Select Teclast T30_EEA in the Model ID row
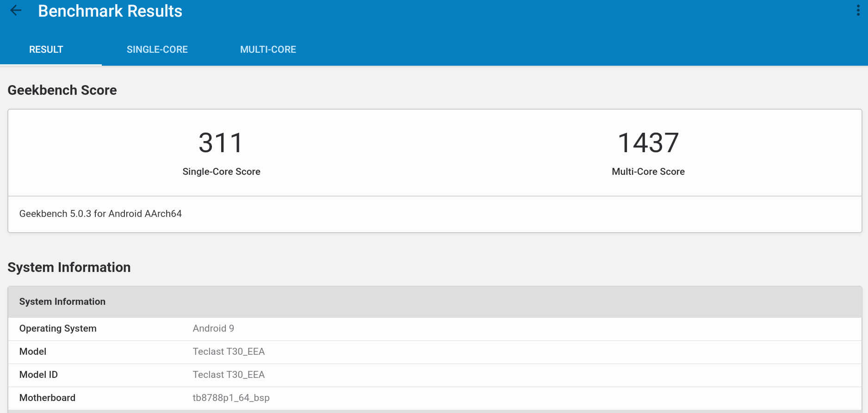 (229, 375)
